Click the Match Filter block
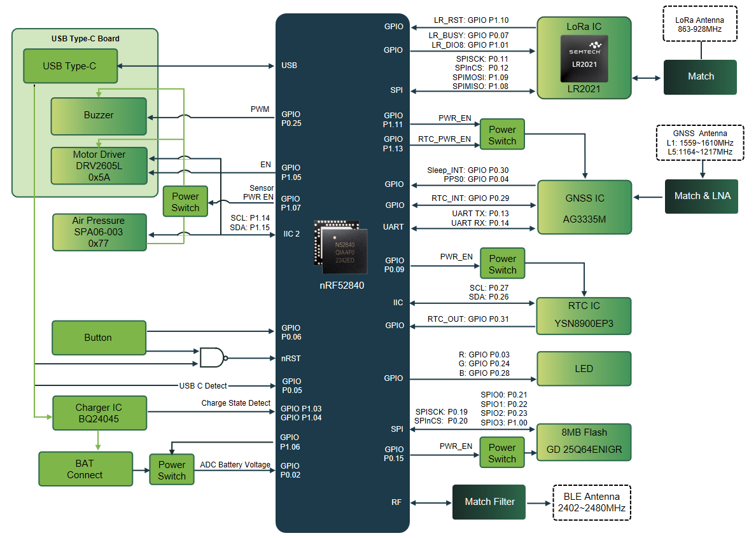This screenshot has width=756, height=538. [x=489, y=502]
